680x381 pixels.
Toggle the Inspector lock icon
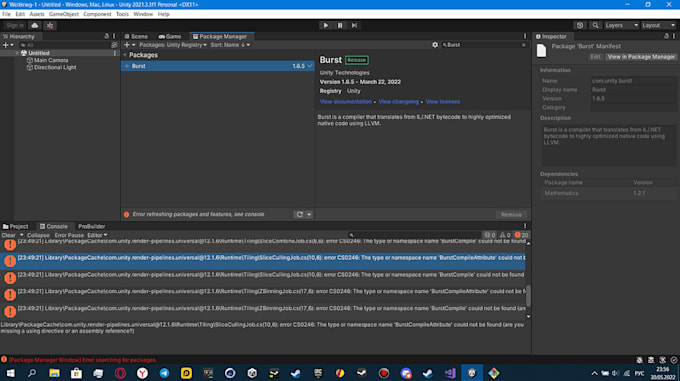pyautogui.click(x=667, y=36)
